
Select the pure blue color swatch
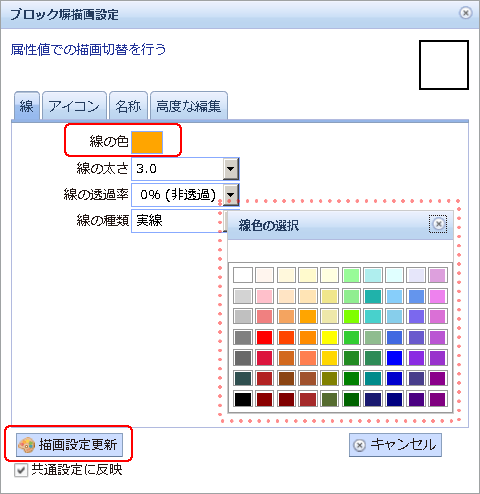coord(394,358)
